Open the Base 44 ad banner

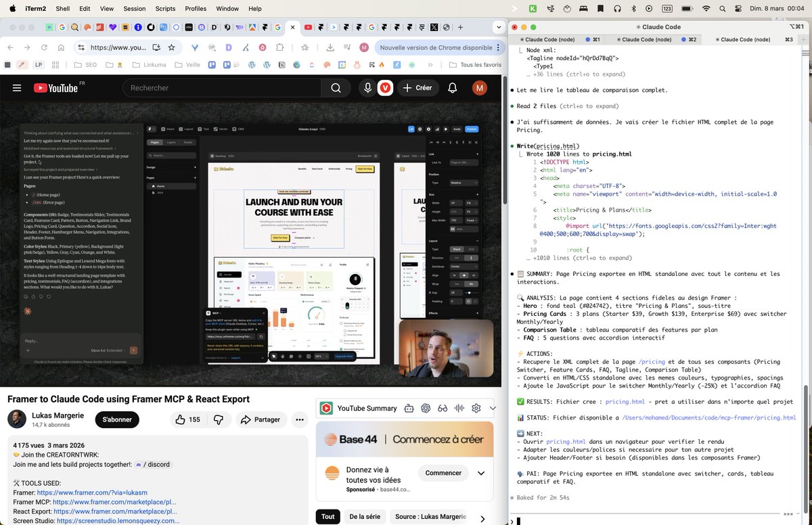click(x=405, y=440)
